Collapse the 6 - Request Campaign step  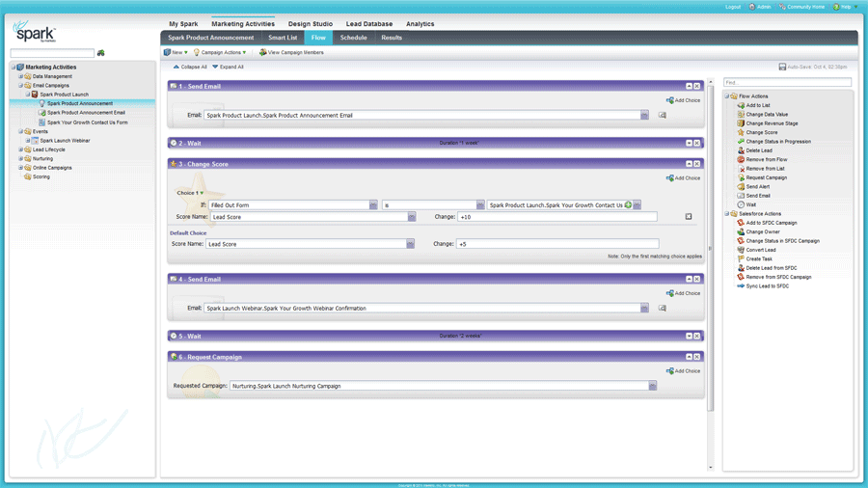[x=690, y=357]
